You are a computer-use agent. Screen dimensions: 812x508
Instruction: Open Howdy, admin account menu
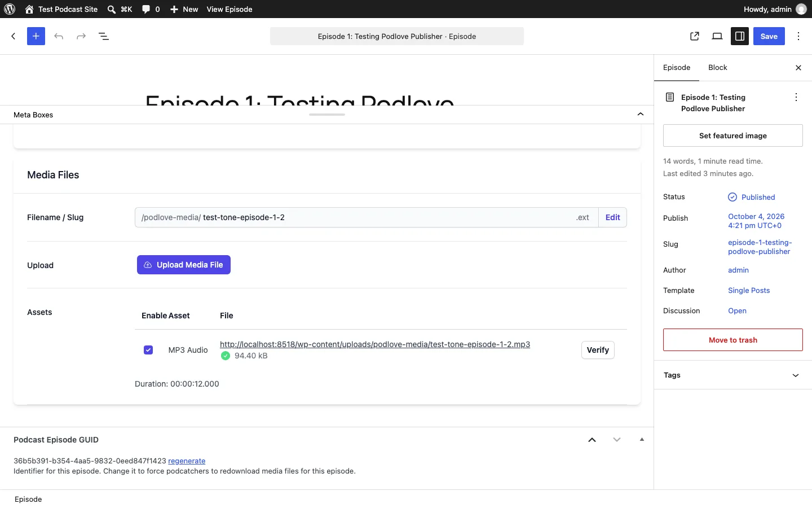(775, 9)
